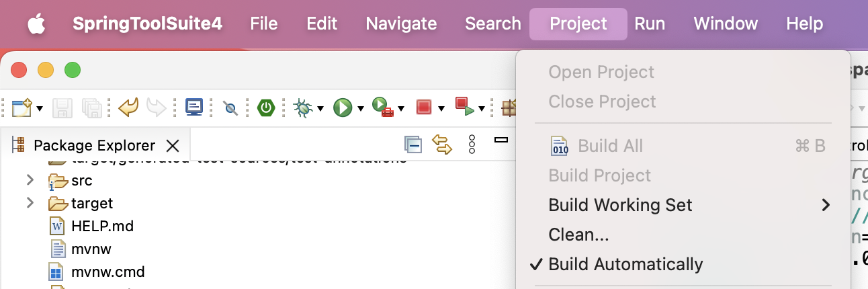Open Build Working Set submenu
This screenshot has width=868, height=289.
click(683, 205)
